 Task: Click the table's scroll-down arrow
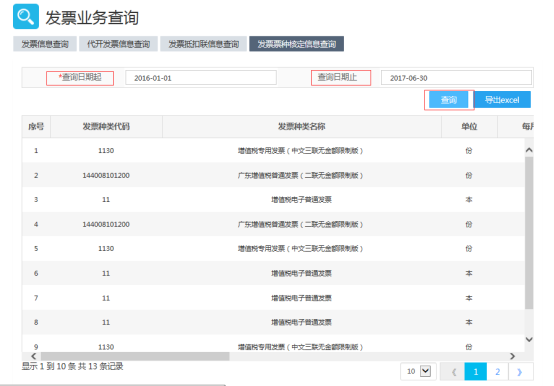tap(529, 339)
